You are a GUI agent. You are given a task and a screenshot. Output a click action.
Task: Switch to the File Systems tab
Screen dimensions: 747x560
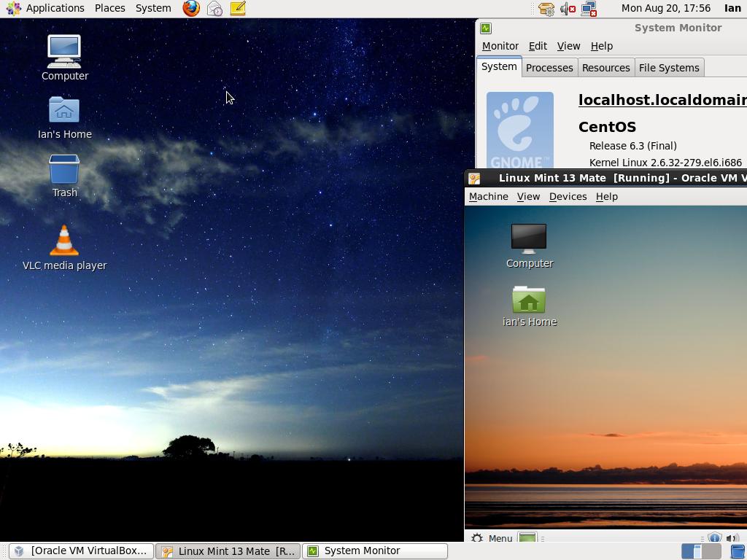[669, 67]
